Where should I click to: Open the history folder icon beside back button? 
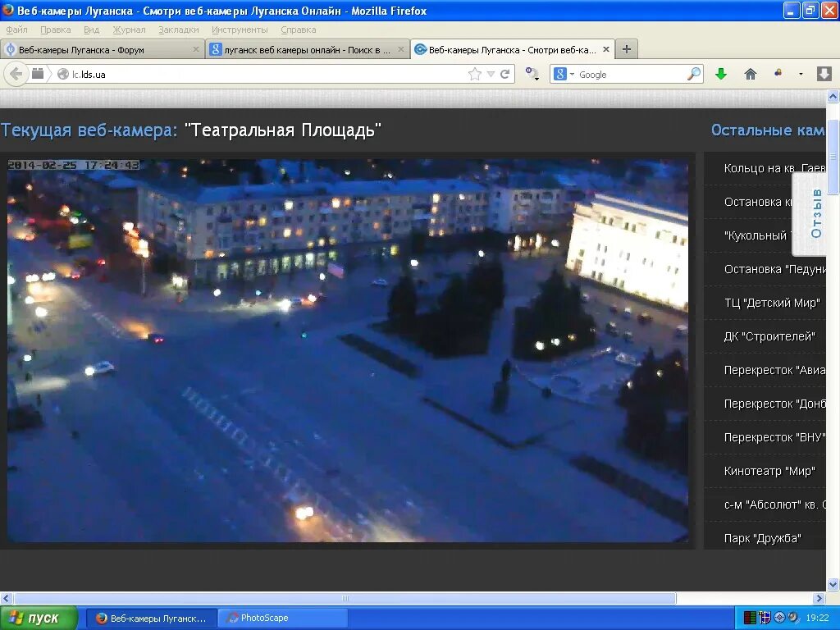pyautogui.click(x=38, y=74)
